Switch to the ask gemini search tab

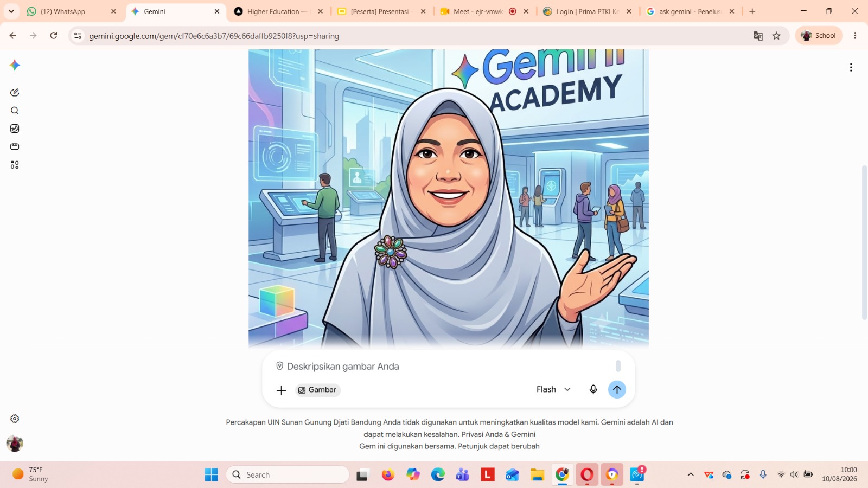pyautogui.click(x=691, y=11)
